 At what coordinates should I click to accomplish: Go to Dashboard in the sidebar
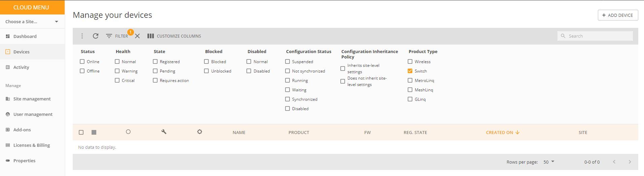(32, 36)
